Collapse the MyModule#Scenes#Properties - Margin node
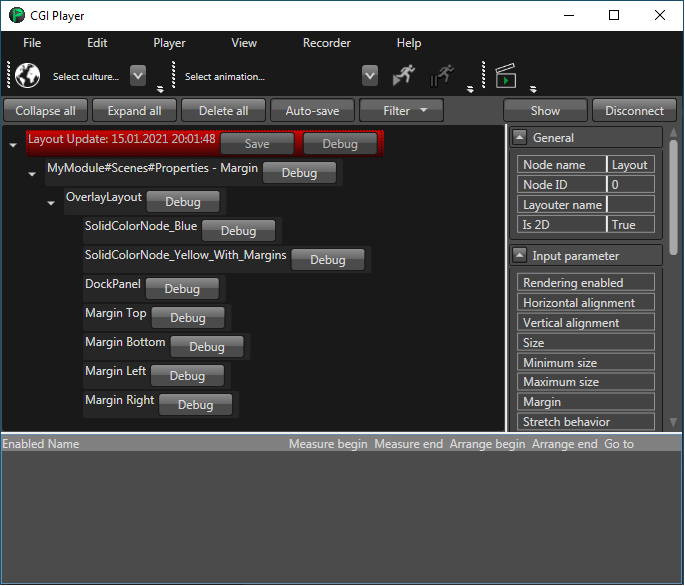The width and height of the screenshot is (685, 586). tap(32, 174)
